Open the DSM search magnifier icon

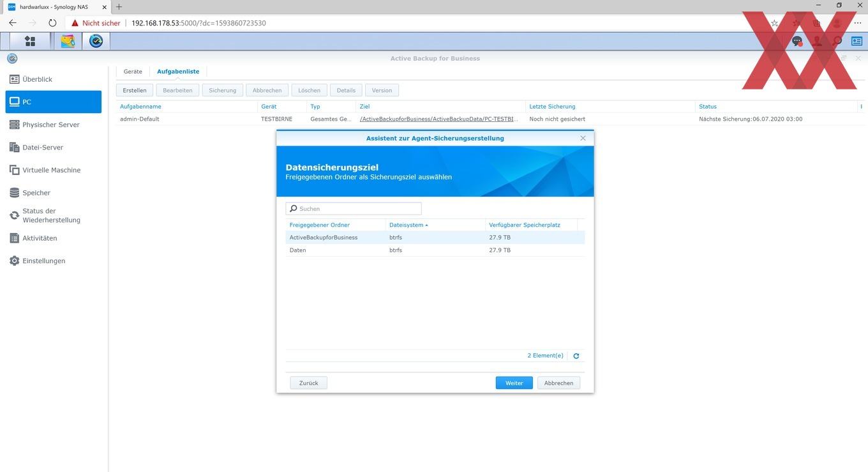[837, 41]
